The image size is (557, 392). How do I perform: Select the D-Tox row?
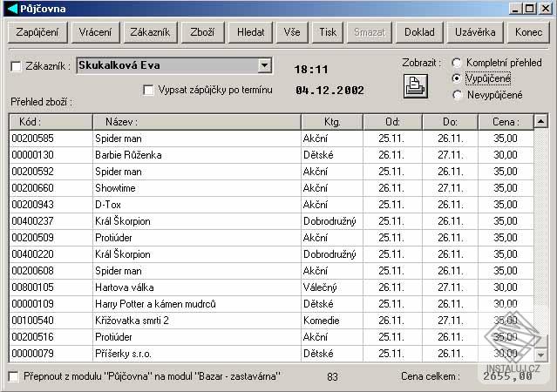coord(271,205)
